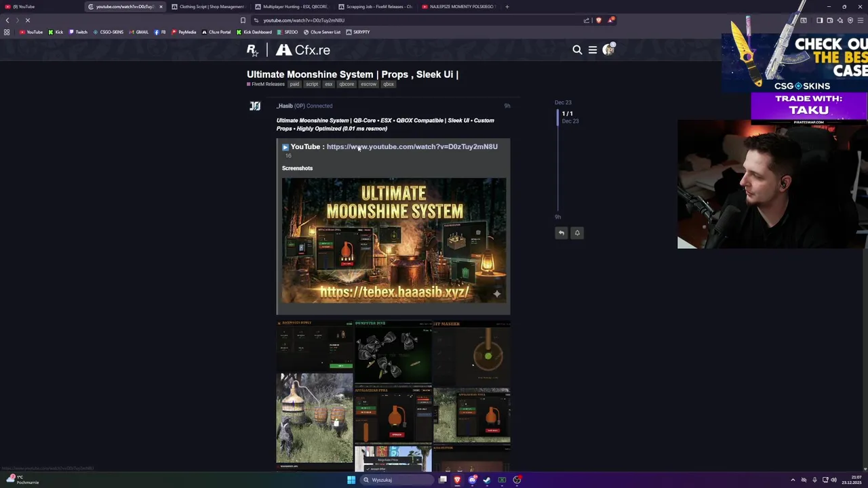The image size is (868, 488).
Task: Open the taskbar clock and date
Action: [852, 480]
